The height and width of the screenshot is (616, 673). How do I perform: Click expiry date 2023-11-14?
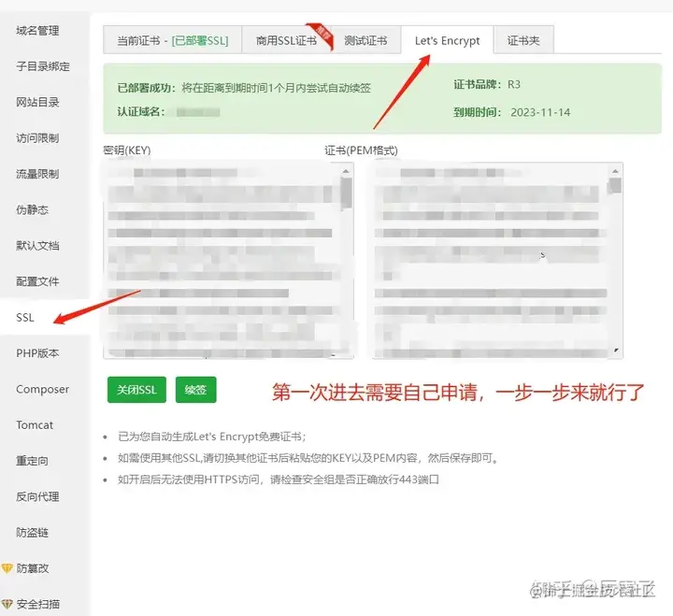pyautogui.click(x=540, y=112)
